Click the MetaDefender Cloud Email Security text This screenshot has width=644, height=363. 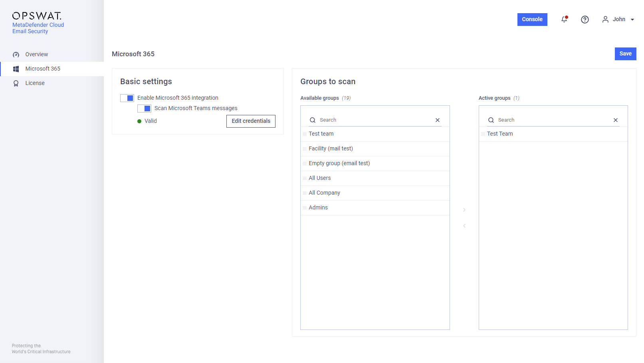pos(38,28)
